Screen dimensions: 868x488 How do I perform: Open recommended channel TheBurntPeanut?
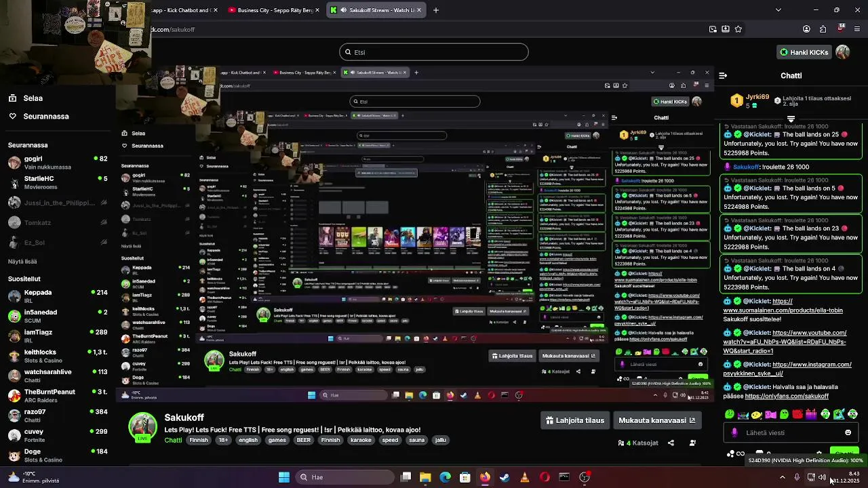58,396
